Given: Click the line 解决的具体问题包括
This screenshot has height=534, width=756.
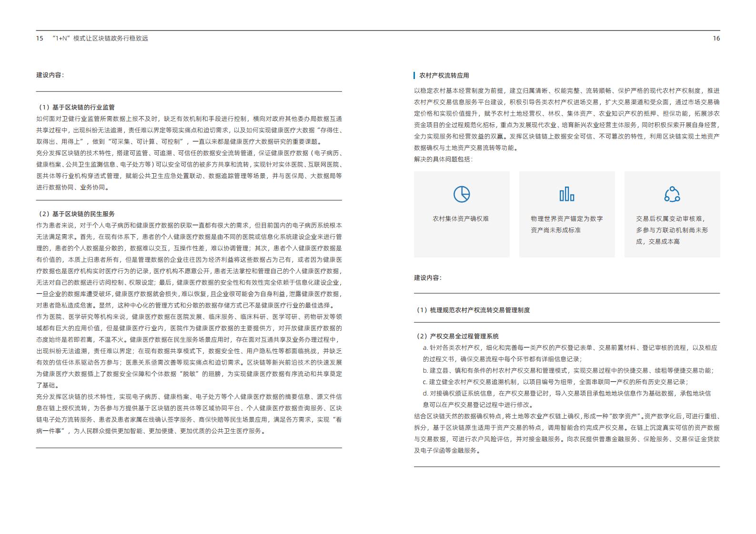Looking at the screenshot, I should (x=444, y=159).
